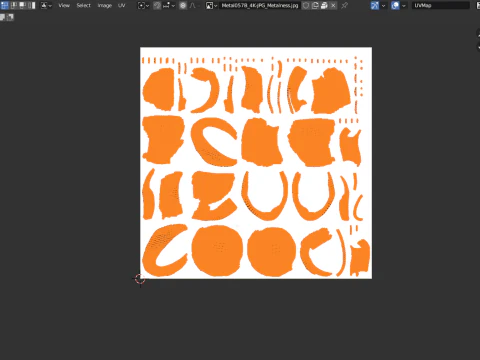Open the image file browser icon
Screen dimensions: 480x360
324,5
